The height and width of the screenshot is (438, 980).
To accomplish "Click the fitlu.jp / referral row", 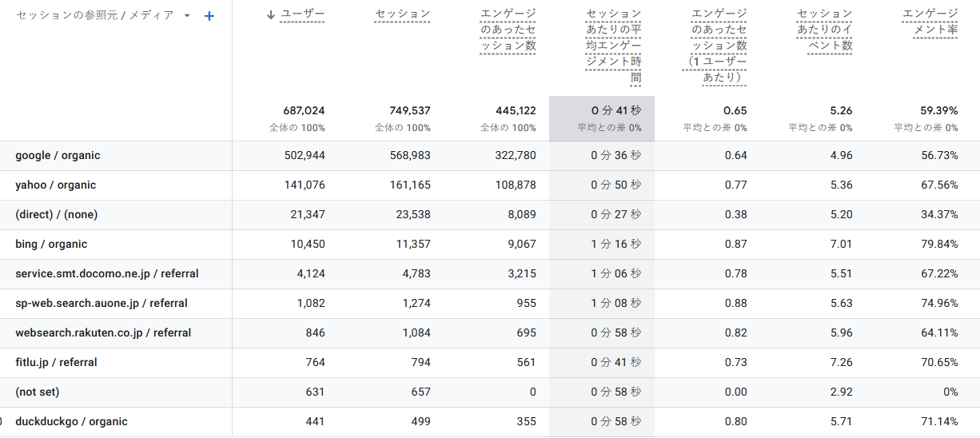I will coord(56,363).
